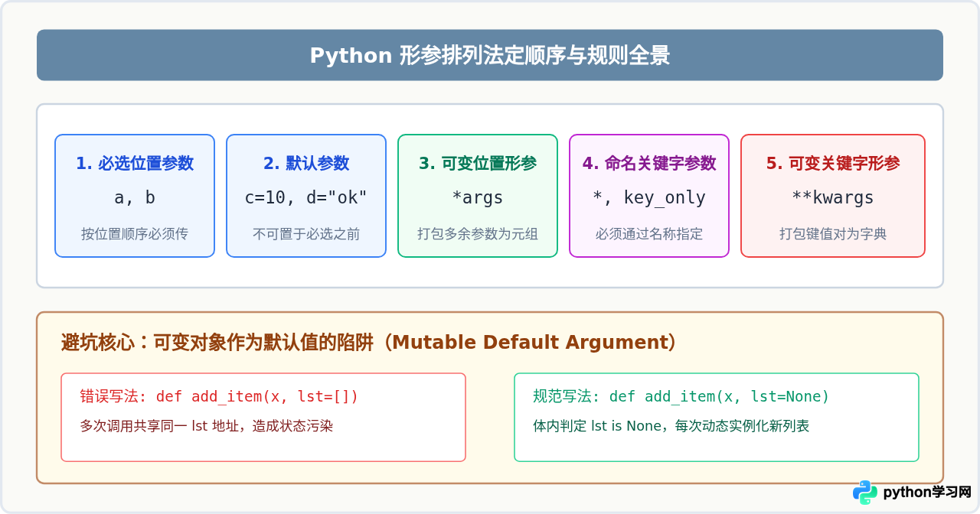Click the note '打包多余参数为元组'

point(478,233)
